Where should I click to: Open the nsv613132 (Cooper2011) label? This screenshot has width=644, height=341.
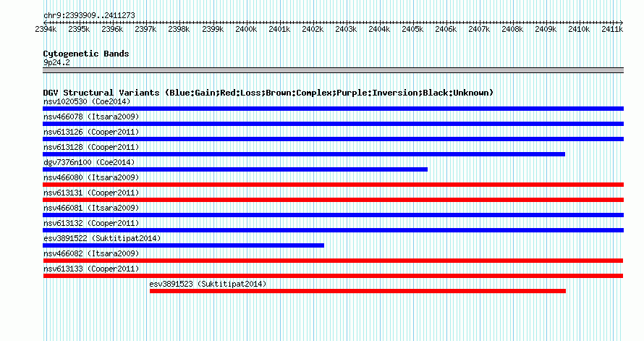click(x=91, y=223)
